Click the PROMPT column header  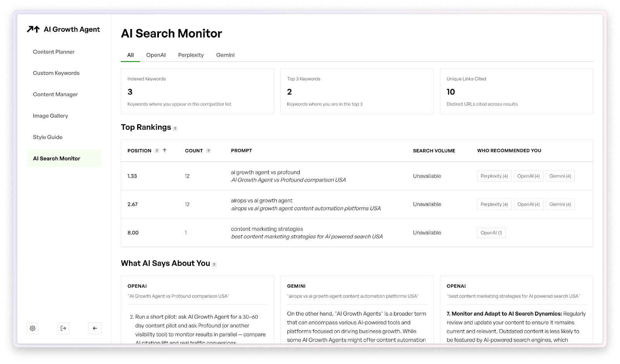(x=241, y=151)
